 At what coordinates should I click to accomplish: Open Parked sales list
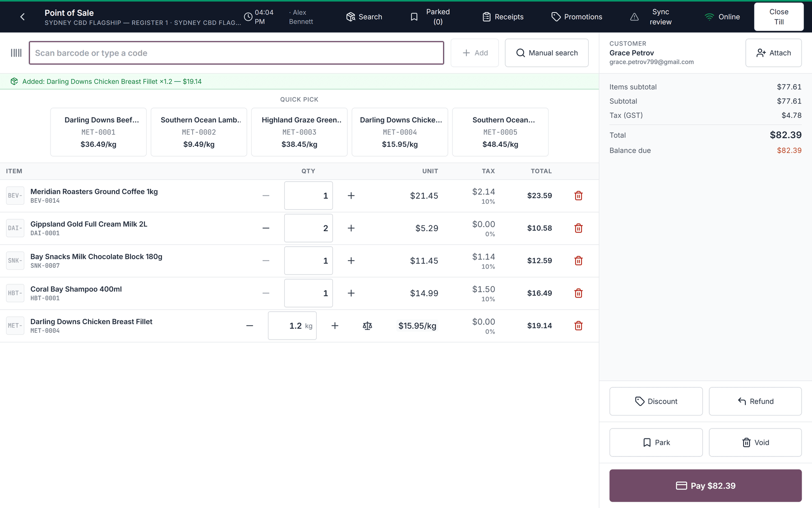(430, 17)
